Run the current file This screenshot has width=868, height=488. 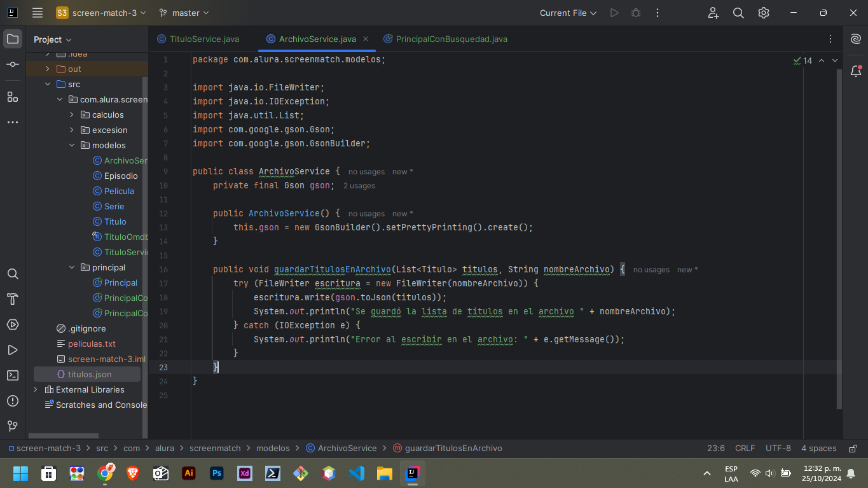[614, 13]
